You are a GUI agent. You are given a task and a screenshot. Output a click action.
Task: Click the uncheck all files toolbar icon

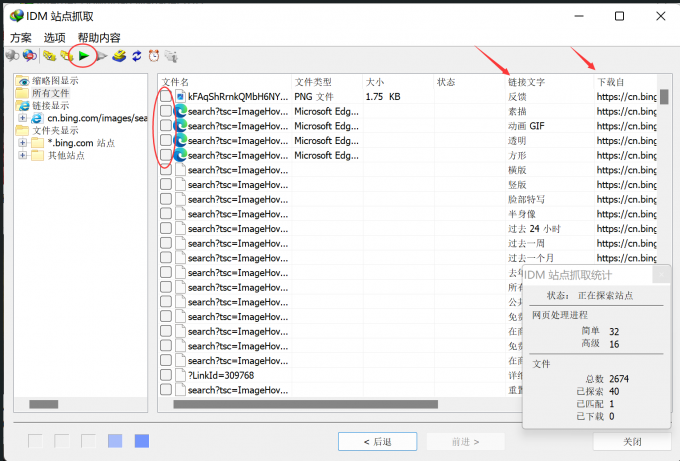tap(66, 56)
